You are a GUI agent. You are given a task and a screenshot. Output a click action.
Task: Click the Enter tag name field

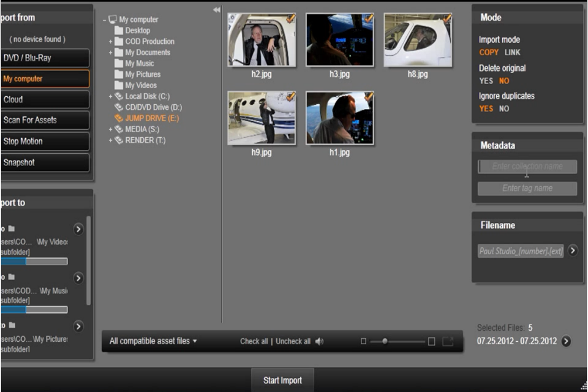[527, 188]
